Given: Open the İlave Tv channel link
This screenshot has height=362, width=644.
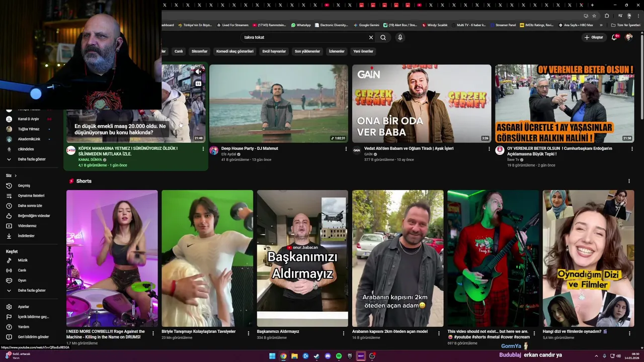Looking at the screenshot, I should pos(514,159).
